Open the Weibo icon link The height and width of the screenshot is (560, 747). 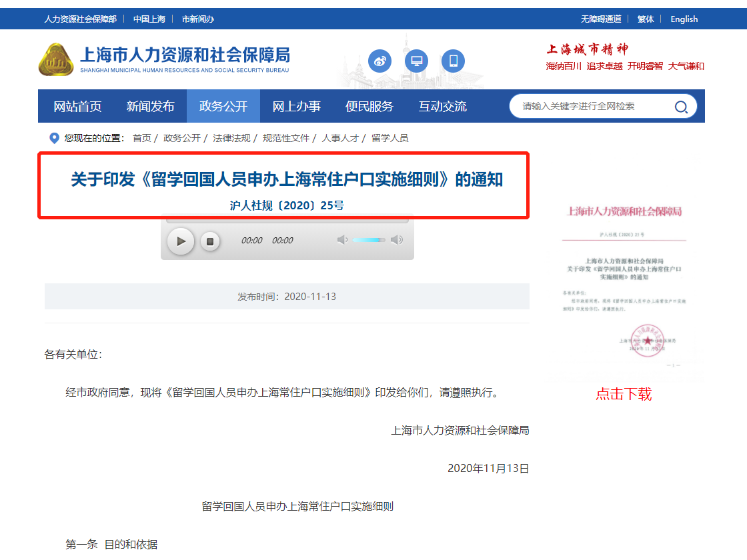coord(380,61)
